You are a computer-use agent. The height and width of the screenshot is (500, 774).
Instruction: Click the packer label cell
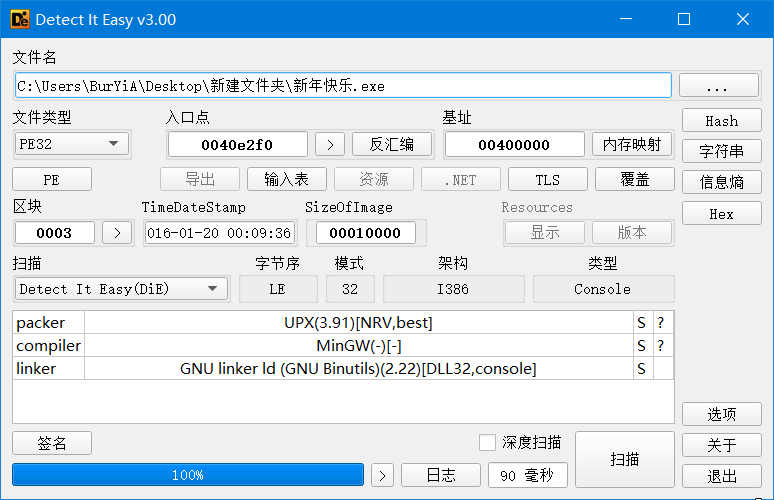(48, 322)
